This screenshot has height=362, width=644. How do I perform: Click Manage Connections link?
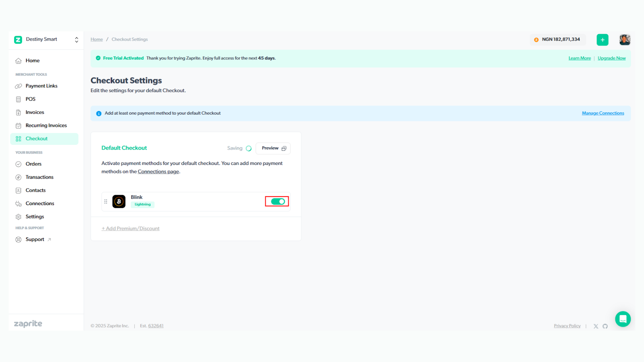[x=603, y=113]
